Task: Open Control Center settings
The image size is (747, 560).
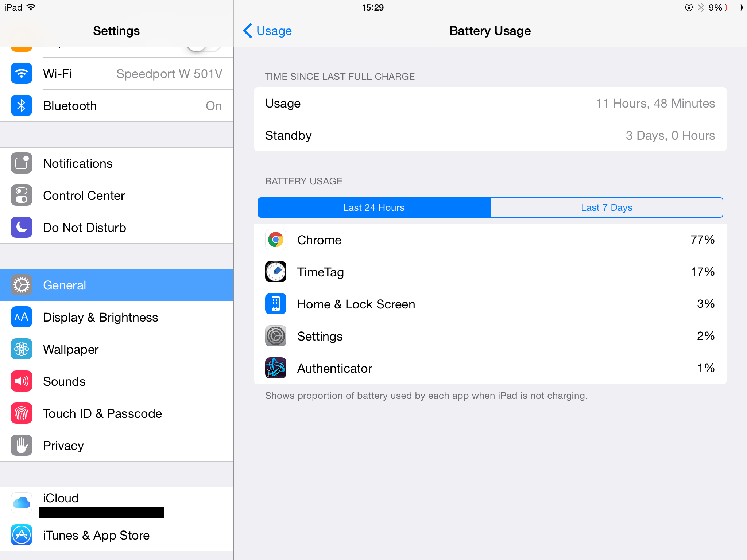Action: pos(117,195)
